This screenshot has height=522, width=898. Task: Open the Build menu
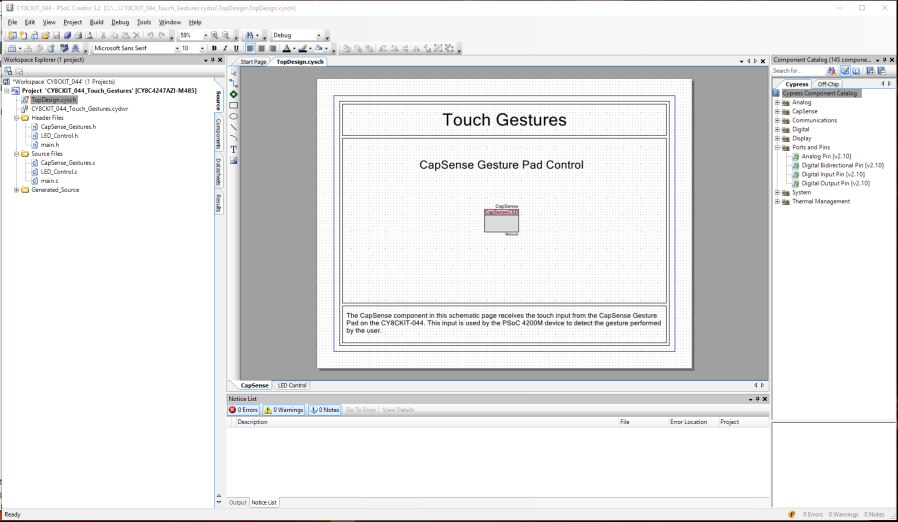pyautogui.click(x=96, y=21)
